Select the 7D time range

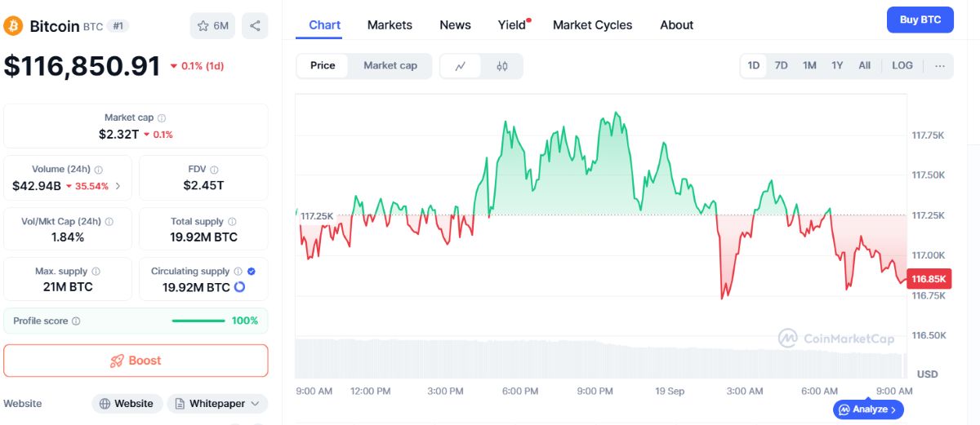[x=781, y=65]
